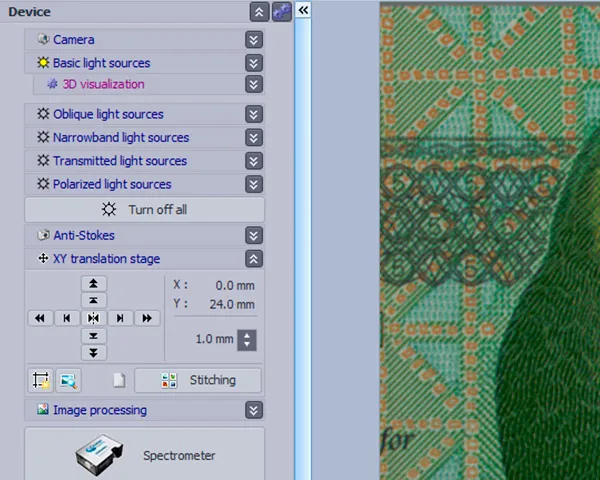Select Anti-Stokes label
600x480 pixels.
pyautogui.click(x=84, y=235)
